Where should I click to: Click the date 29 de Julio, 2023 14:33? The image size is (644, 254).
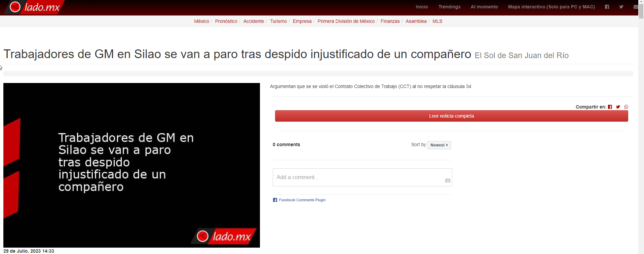coord(29,251)
